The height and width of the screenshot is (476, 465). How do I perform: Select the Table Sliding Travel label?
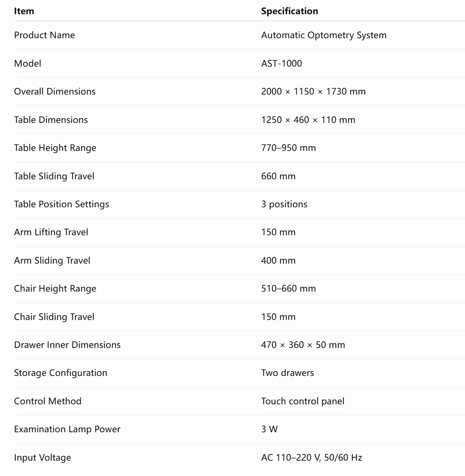coord(54,176)
